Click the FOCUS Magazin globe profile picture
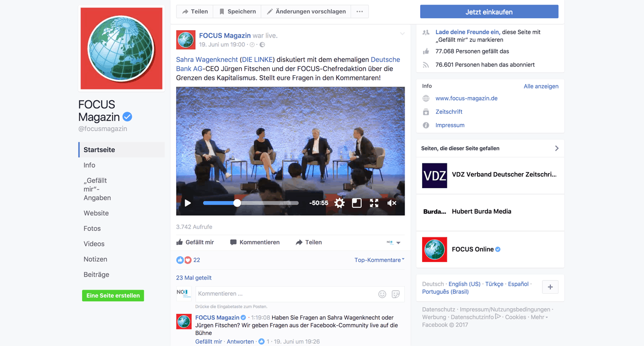 click(x=121, y=48)
